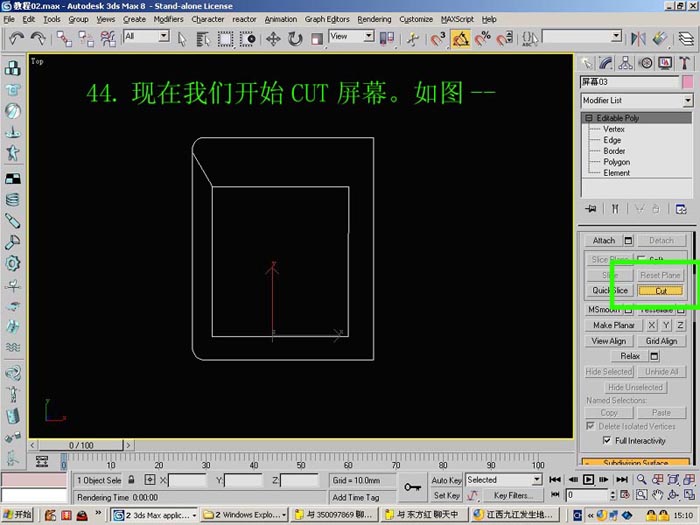Click the Undo arrow in the main toolbar
Viewport: 700px width, 525px height.
click(x=16, y=39)
